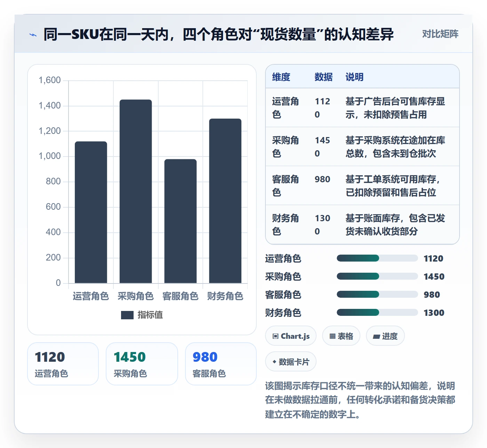The width and height of the screenshot is (487, 448).
Task: Click the summary paragraph 该图揭示库存口径不统一
Action: (x=360, y=400)
